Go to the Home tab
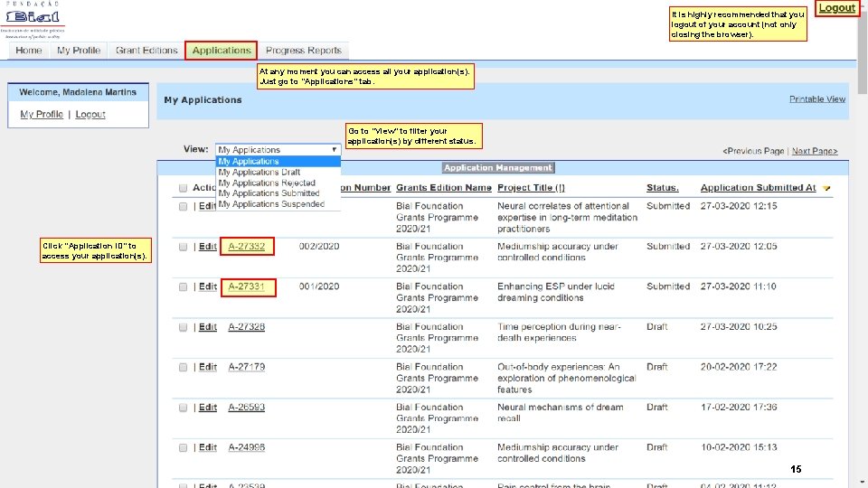Screen dimensions: 868x488 pyautogui.click(x=29, y=51)
